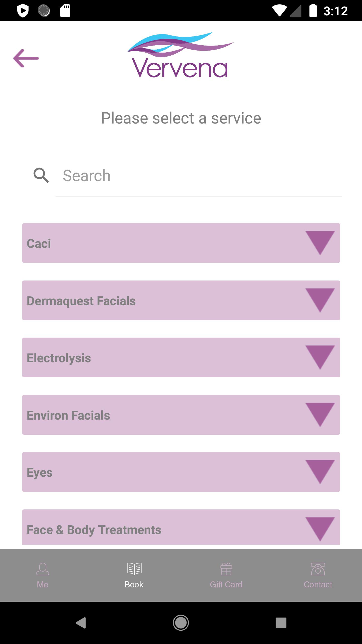Viewport: 362px width, 644px height.
Task: Tap the Vervena logo
Action: point(180,55)
